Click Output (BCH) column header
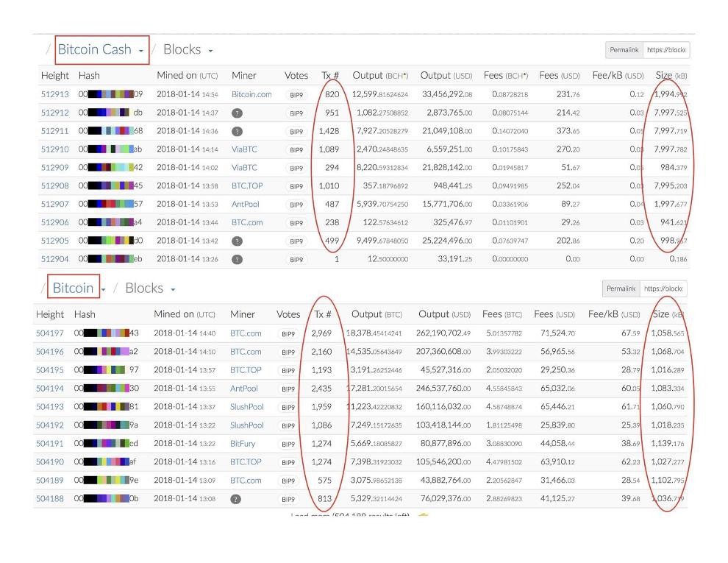Screen dimensions: 728x563 380,75
